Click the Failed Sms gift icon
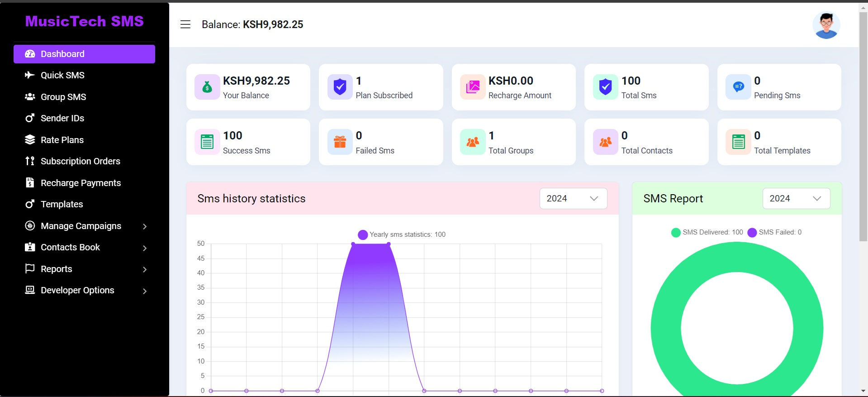Viewport: 868px width, 397px height. 340,142
